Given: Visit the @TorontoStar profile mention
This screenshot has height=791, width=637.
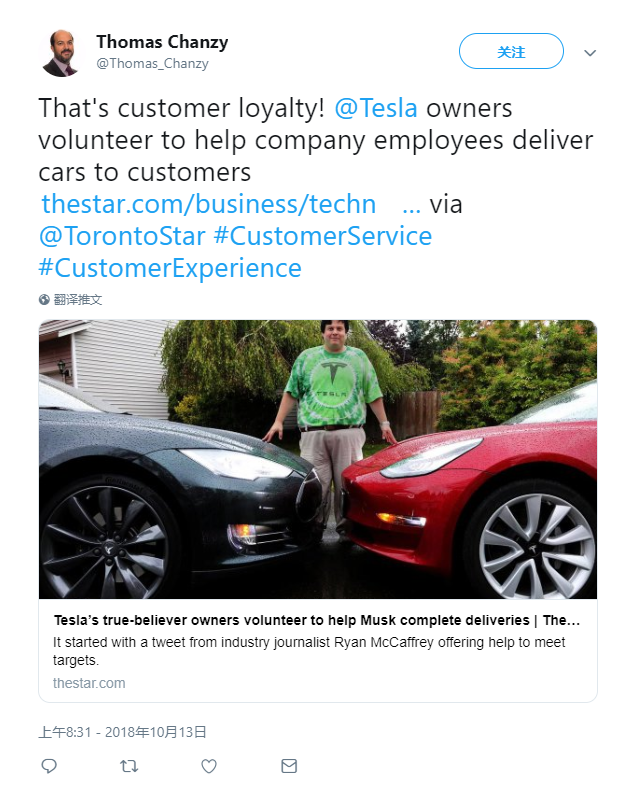Looking at the screenshot, I should (122, 236).
